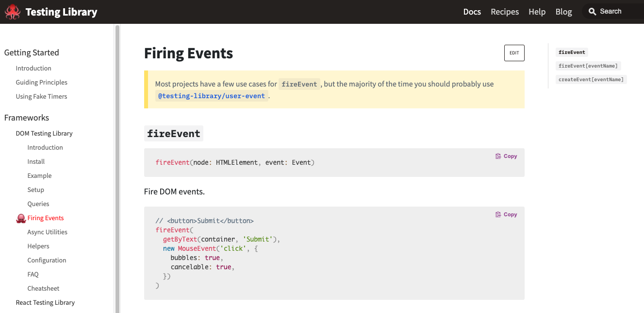
Task: Open Async Utilities page
Action: [x=48, y=232]
